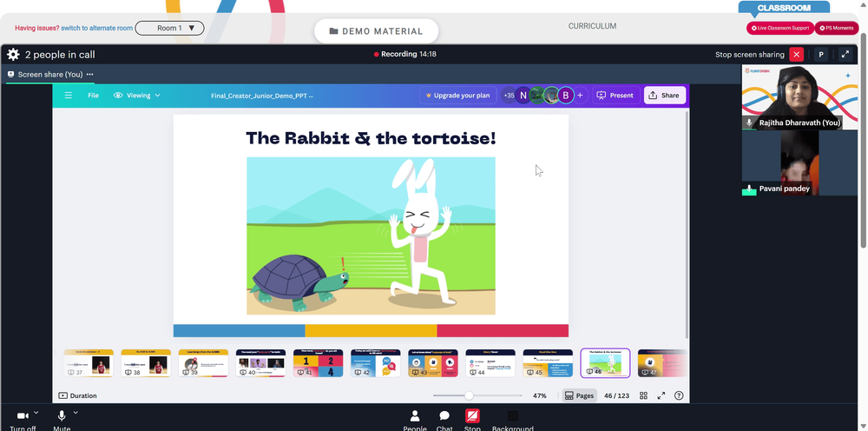Click the Final_Creator_Junior_Demo_PPT document title
868x431 pixels.
(x=262, y=96)
